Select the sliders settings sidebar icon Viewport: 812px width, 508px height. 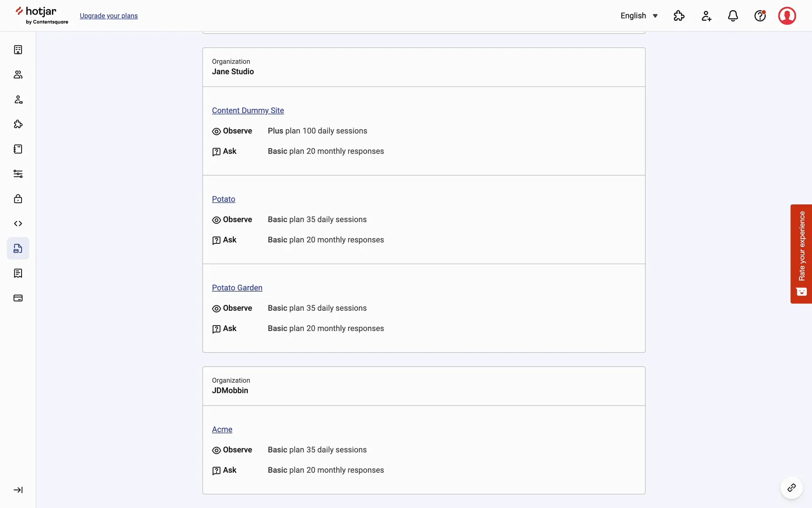(18, 174)
